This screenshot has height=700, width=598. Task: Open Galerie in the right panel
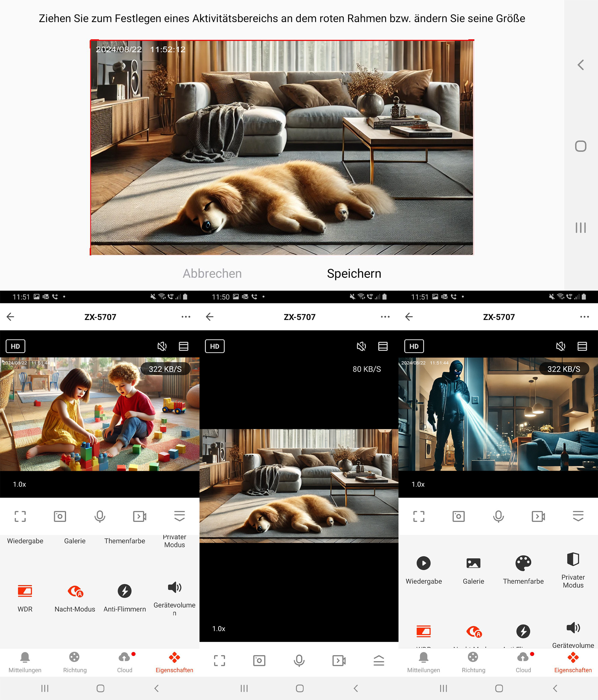click(473, 563)
